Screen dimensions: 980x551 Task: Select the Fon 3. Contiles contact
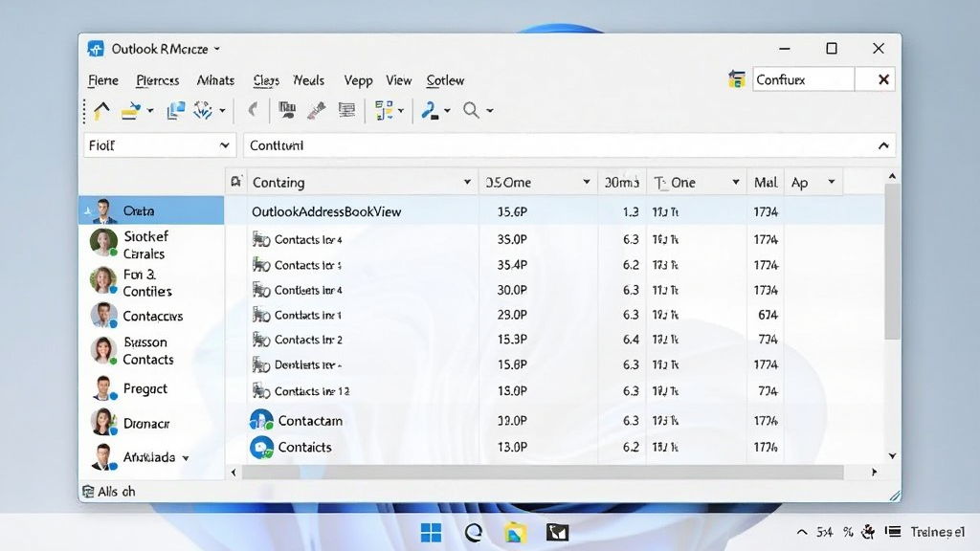(151, 282)
